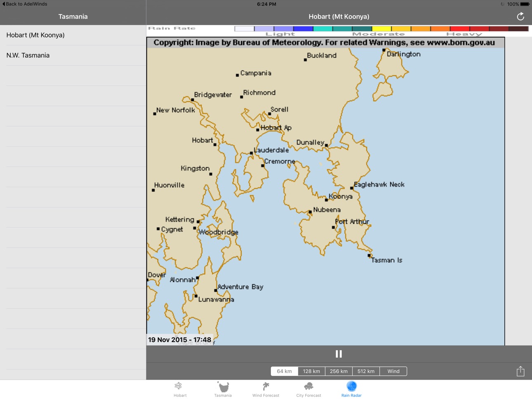This screenshot has width=532, height=399.
Task: Open the City Forecast tab
Action: [x=308, y=390]
